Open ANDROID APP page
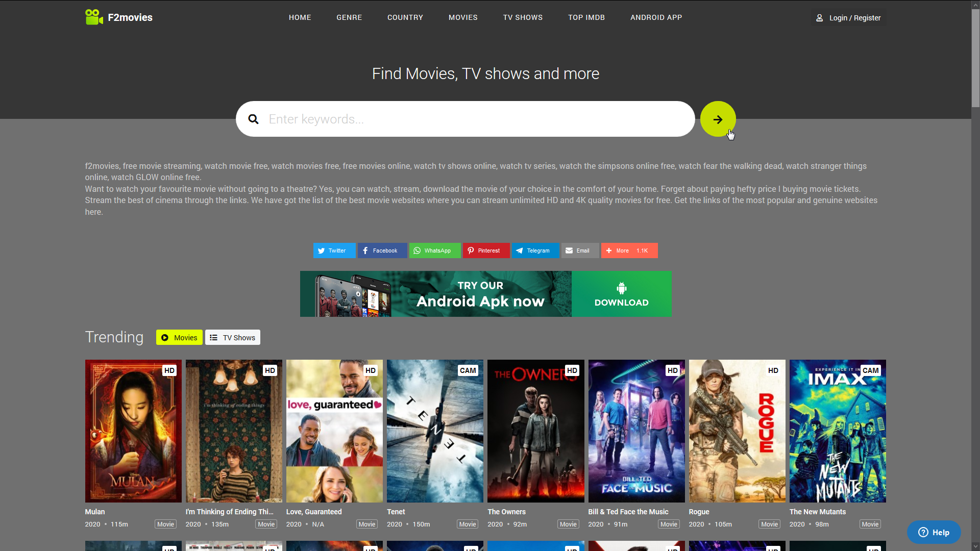 656,17
